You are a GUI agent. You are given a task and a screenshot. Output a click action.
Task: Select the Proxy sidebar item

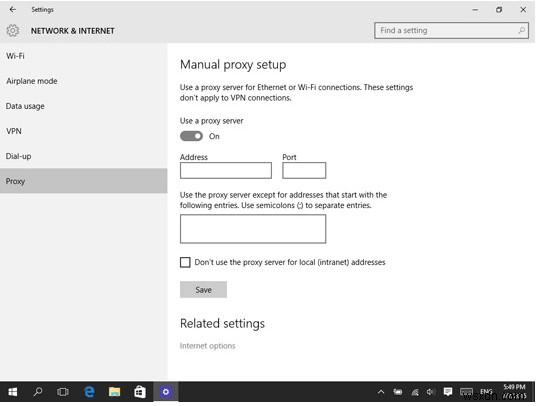tap(83, 181)
